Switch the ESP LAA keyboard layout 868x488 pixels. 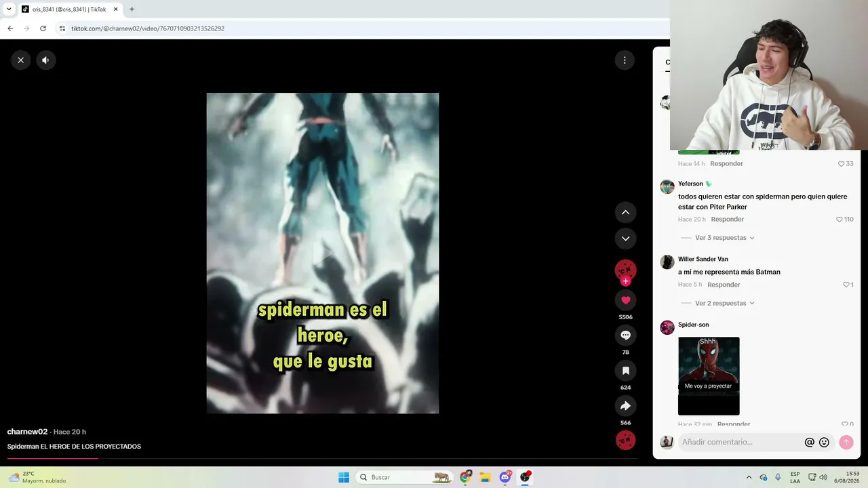(795, 477)
